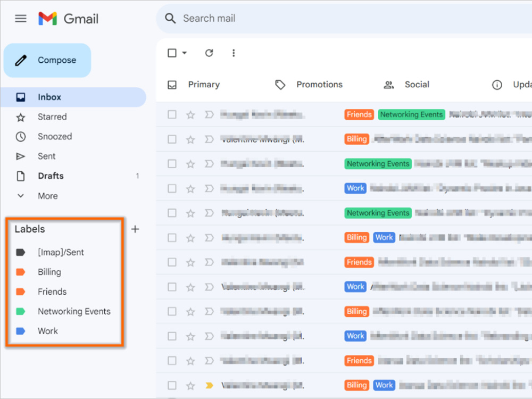The width and height of the screenshot is (532, 399).
Task: Click the search magnifier icon
Action: (170, 18)
